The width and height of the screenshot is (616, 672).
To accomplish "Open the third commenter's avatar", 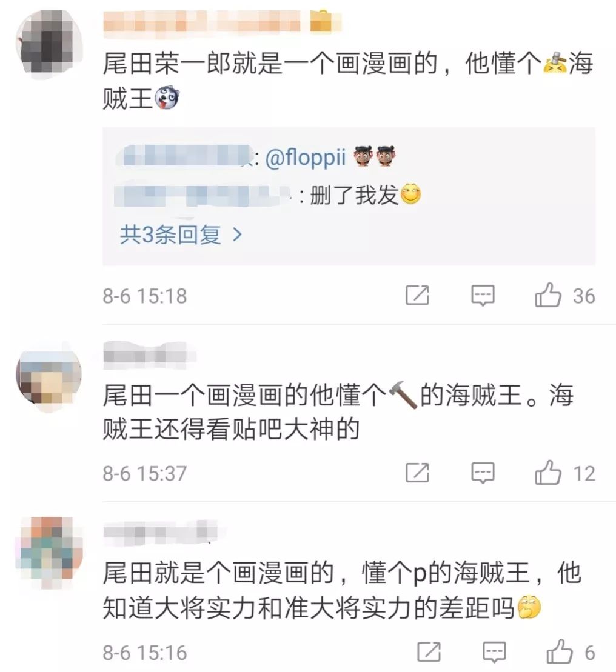I will tap(49, 553).
